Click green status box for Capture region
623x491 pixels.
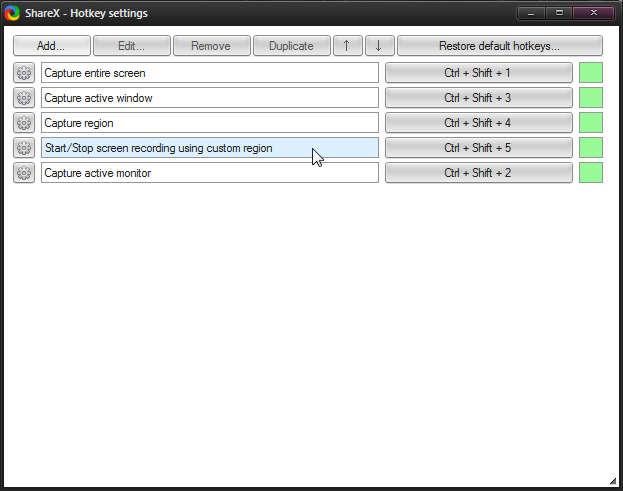pyautogui.click(x=591, y=123)
